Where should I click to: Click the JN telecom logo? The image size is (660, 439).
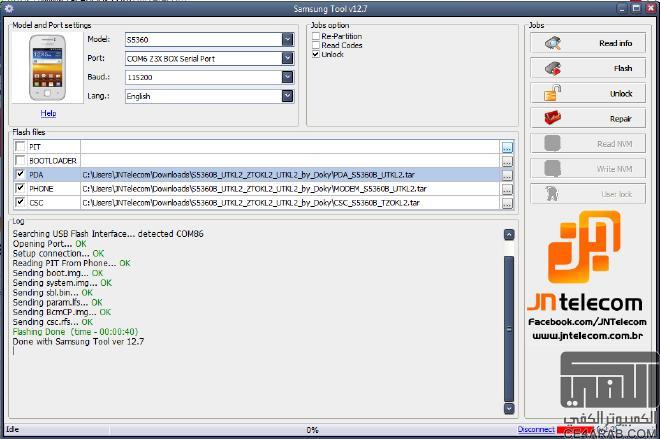coord(585,261)
